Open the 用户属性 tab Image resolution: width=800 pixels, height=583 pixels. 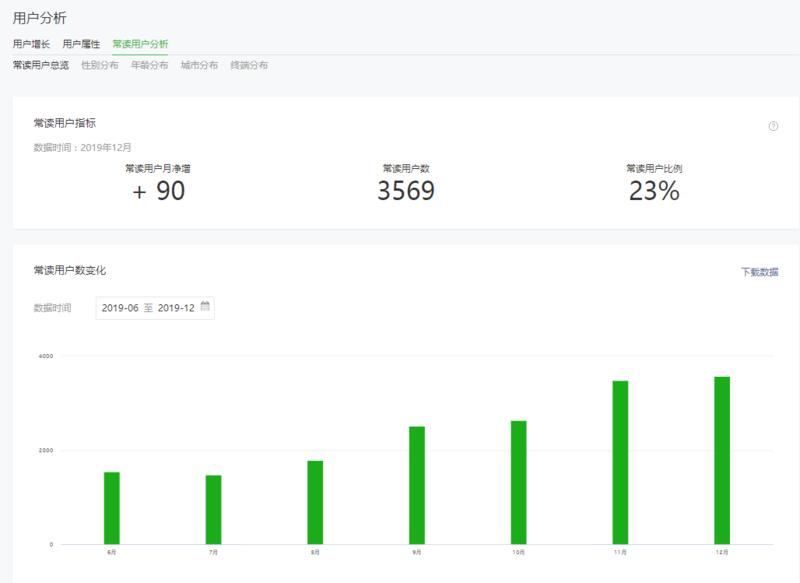(81, 44)
